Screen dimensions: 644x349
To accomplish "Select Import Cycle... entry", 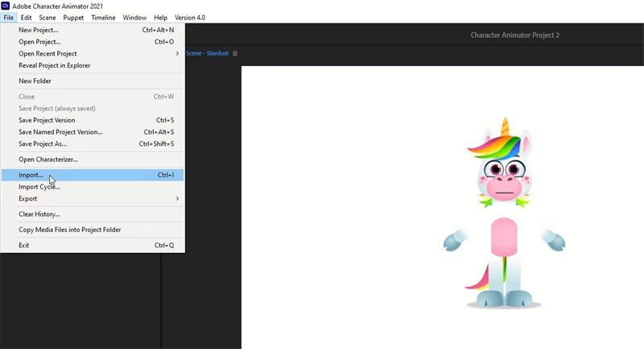I will (x=39, y=187).
